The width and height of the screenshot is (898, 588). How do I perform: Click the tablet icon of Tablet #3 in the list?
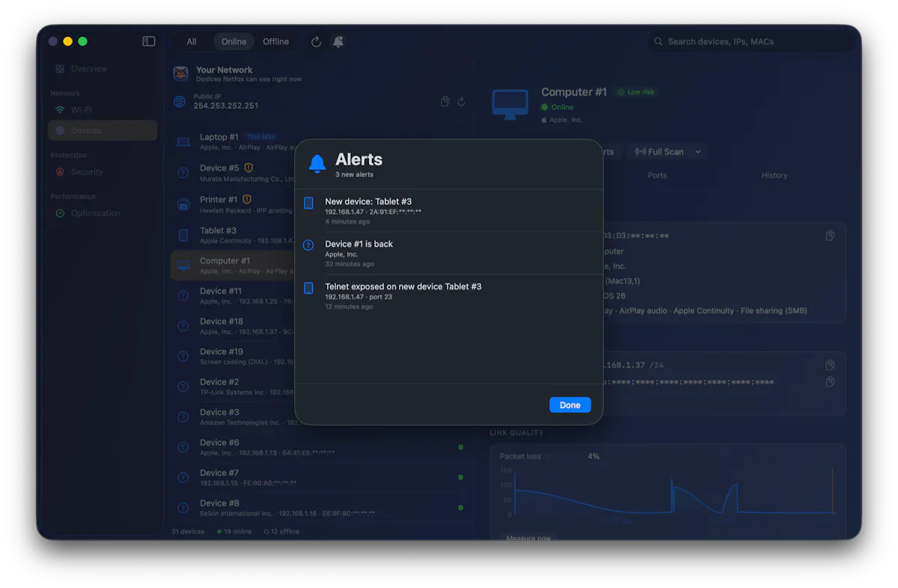[183, 235]
